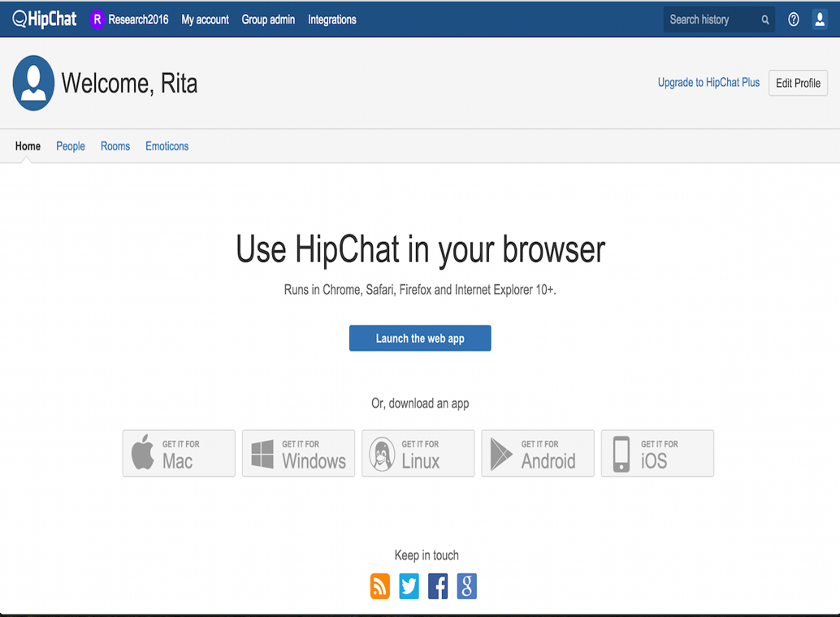Image resolution: width=840 pixels, height=617 pixels.
Task: Open the Integrations menu
Action: (332, 19)
